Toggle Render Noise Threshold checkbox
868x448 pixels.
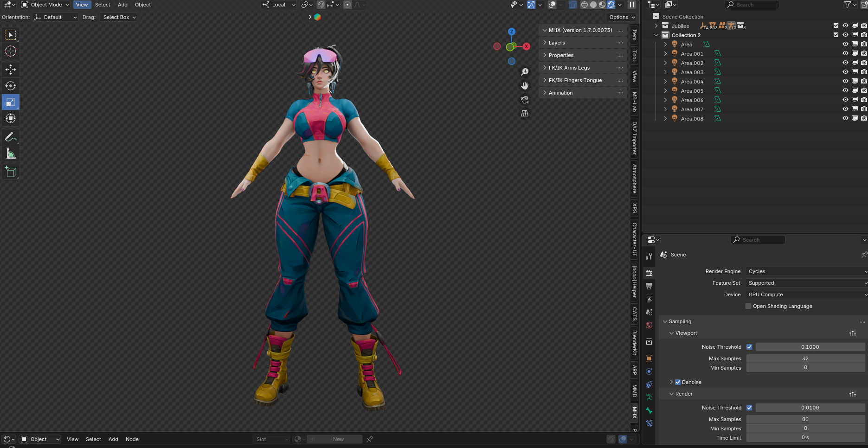749,408
